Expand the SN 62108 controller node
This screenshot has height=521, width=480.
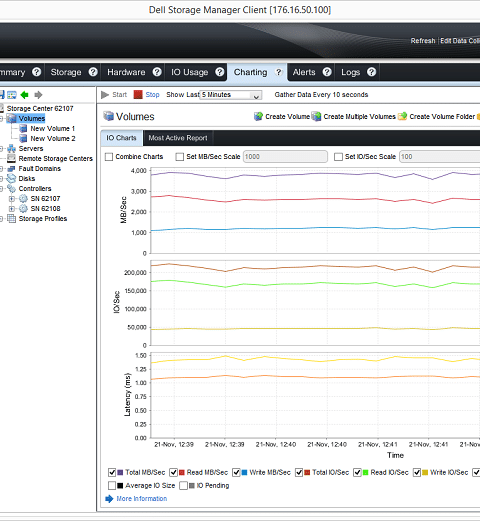coord(12,209)
